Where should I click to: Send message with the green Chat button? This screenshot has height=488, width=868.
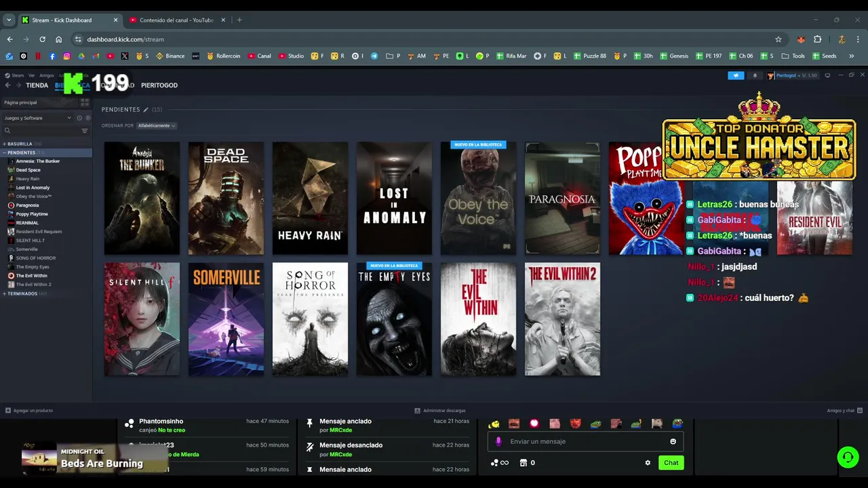(x=671, y=463)
